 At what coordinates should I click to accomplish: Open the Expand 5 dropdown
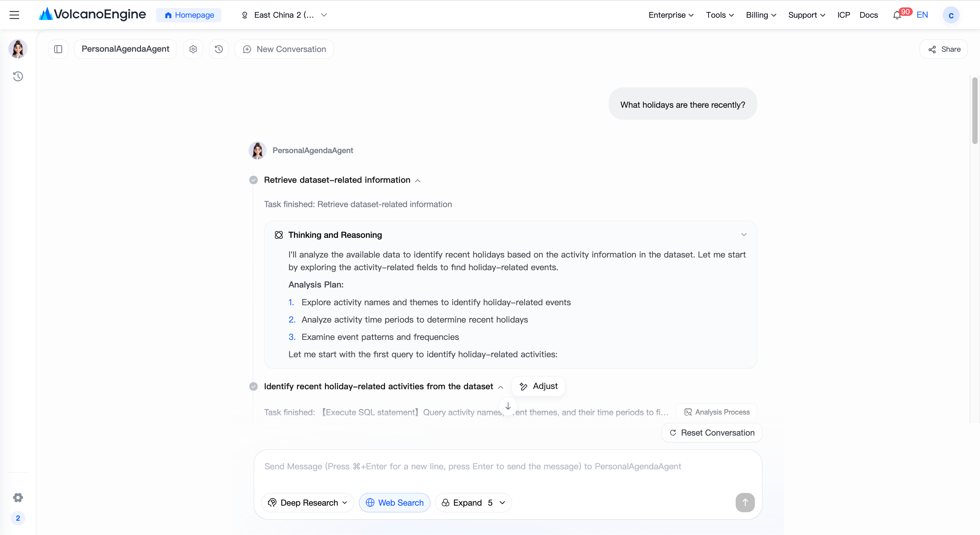click(473, 503)
